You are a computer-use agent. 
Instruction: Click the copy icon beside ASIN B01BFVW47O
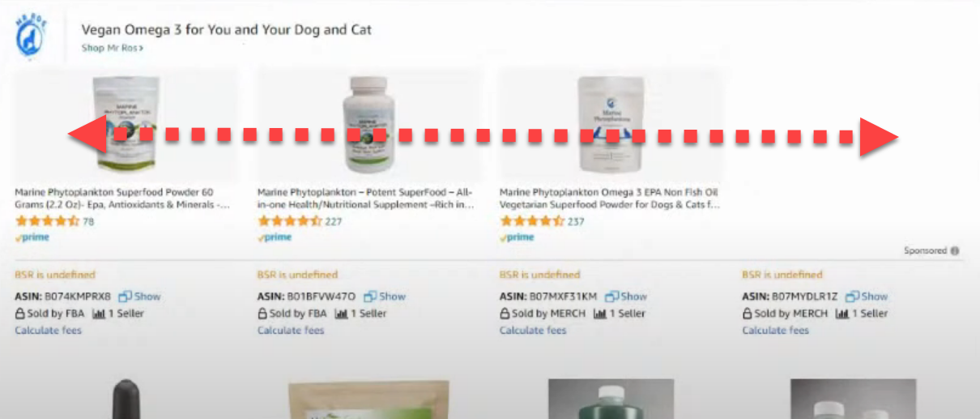369,297
